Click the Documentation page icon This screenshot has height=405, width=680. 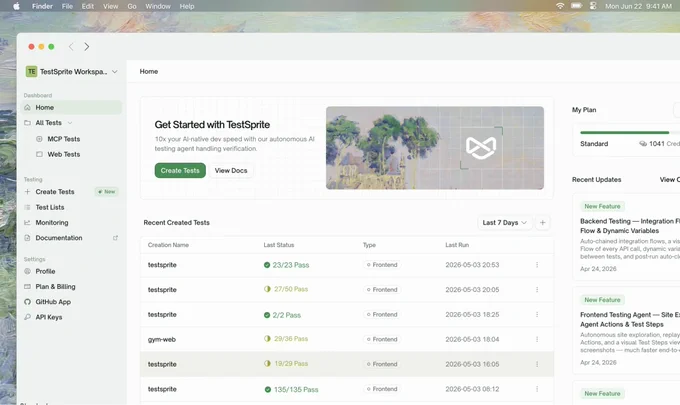pyautogui.click(x=27, y=238)
